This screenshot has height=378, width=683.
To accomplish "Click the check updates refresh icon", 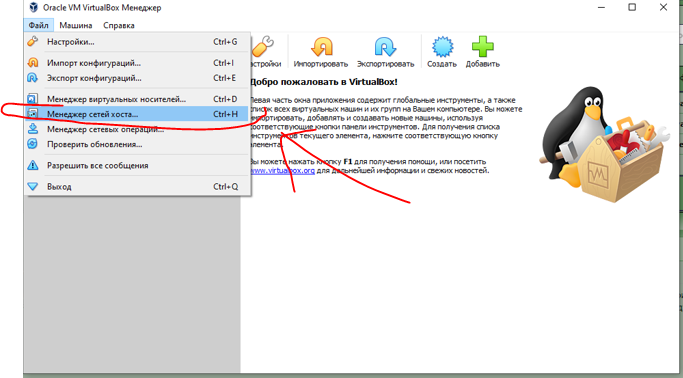I will [x=33, y=144].
